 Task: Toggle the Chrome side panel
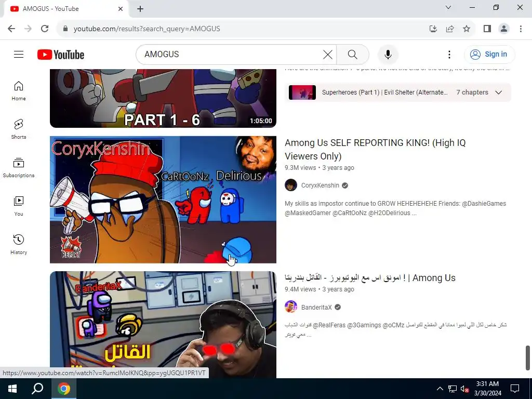pos(487,29)
